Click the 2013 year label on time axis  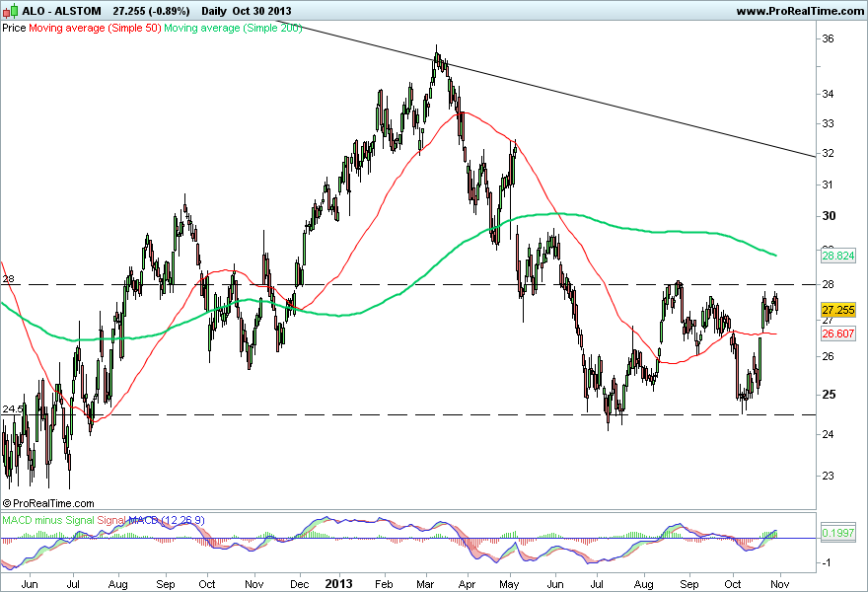pyautogui.click(x=338, y=584)
